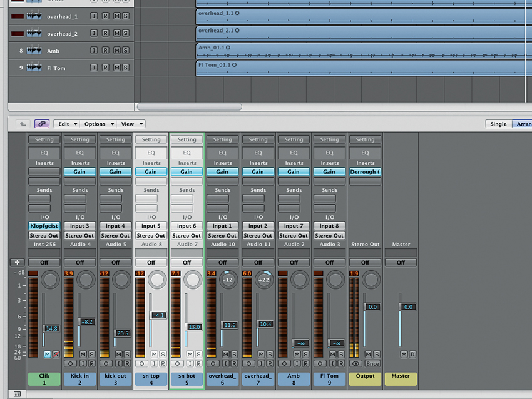Click pan knob showing +22 on overhead strip
The height and width of the screenshot is (399, 532).
click(264, 280)
